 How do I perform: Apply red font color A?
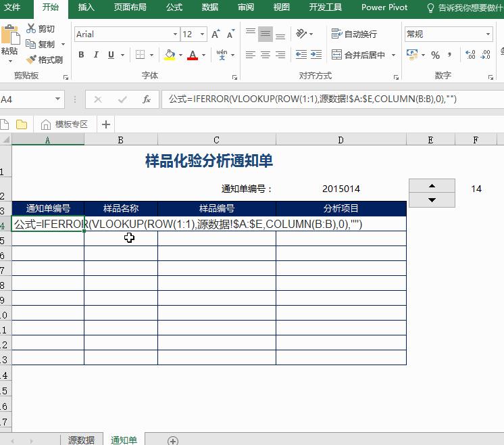click(x=193, y=55)
